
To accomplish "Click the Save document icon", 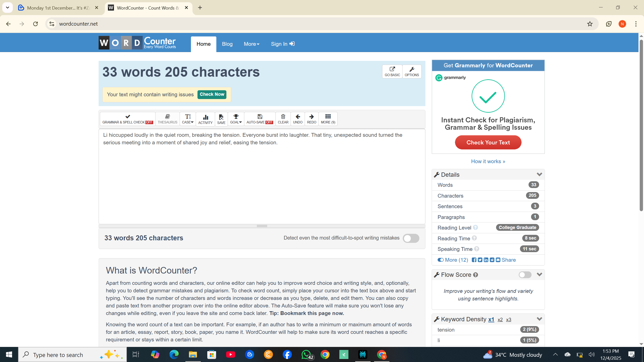I will point(221,119).
